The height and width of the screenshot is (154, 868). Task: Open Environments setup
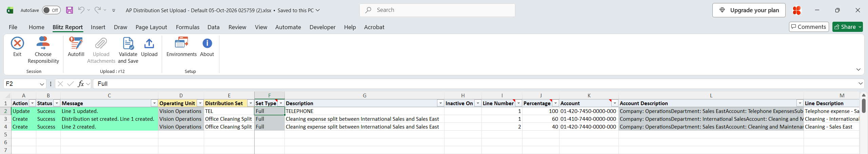point(181,47)
